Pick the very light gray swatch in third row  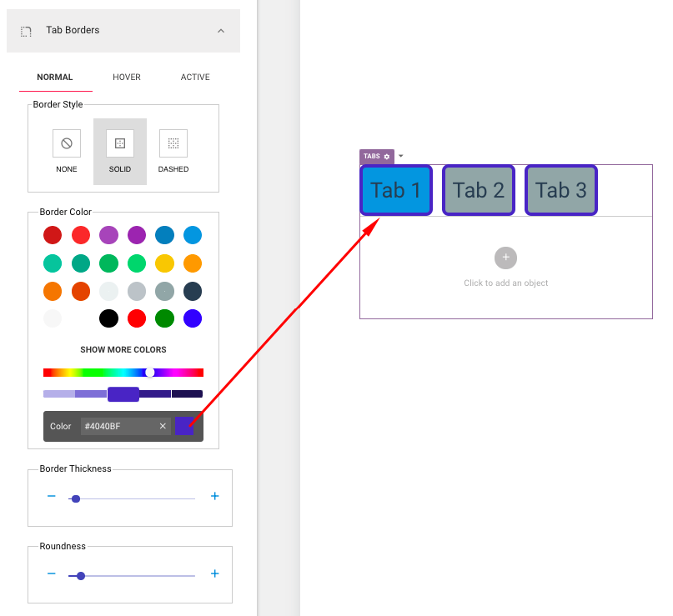(x=108, y=291)
